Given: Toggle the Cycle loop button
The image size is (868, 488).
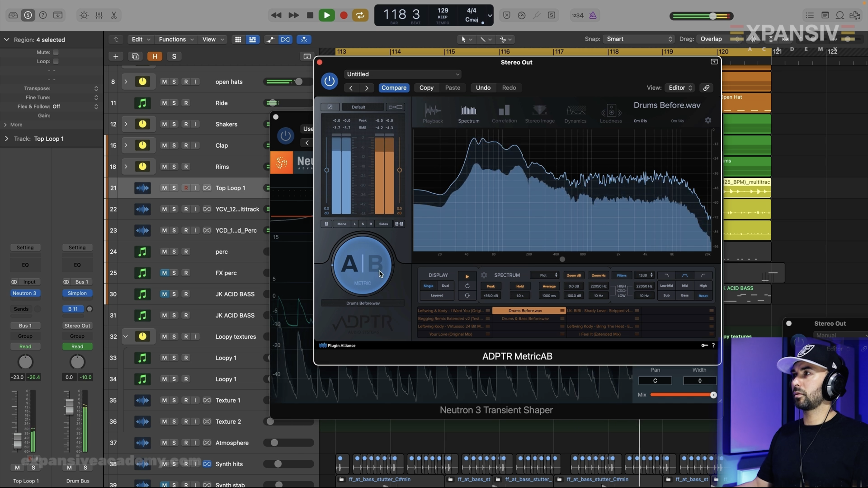Looking at the screenshot, I should (360, 15).
